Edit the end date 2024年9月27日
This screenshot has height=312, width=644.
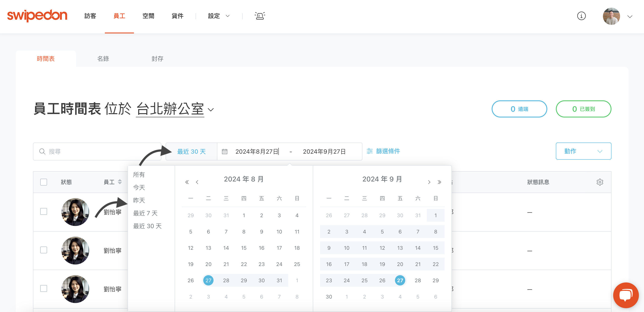pos(324,152)
